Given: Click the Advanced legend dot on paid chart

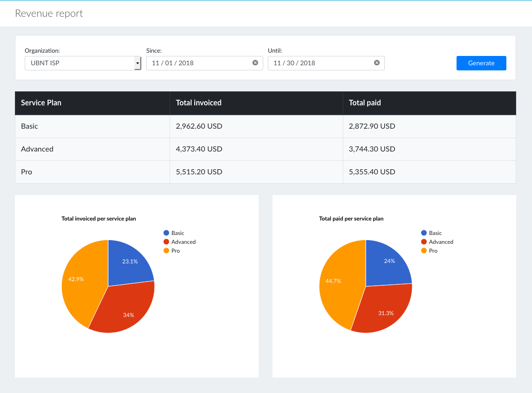Looking at the screenshot, I should (x=424, y=241).
